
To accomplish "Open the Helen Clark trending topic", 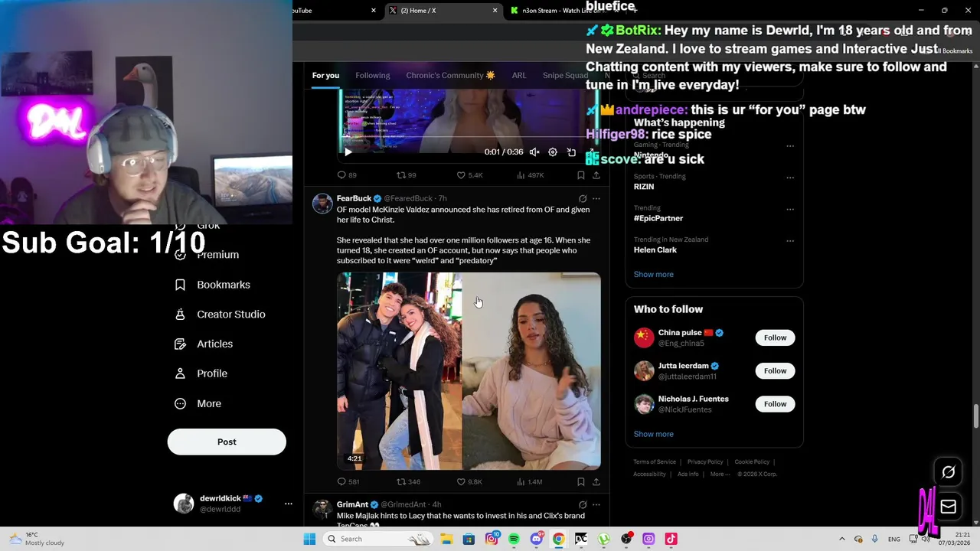I will click(655, 249).
